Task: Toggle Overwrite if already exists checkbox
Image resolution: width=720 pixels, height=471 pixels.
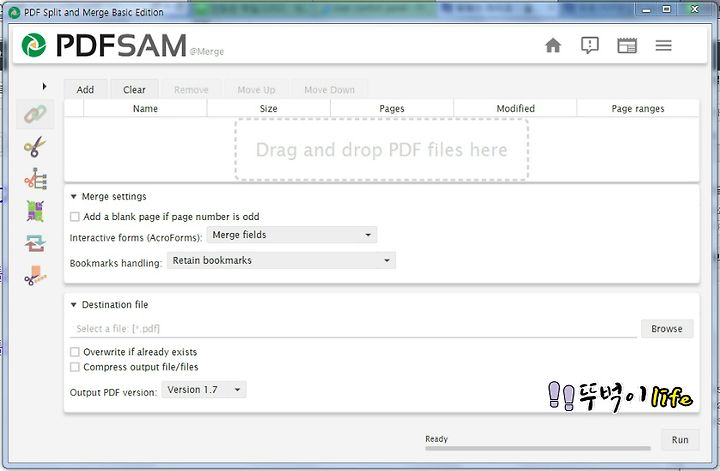Action: pyautogui.click(x=74, y=352)
